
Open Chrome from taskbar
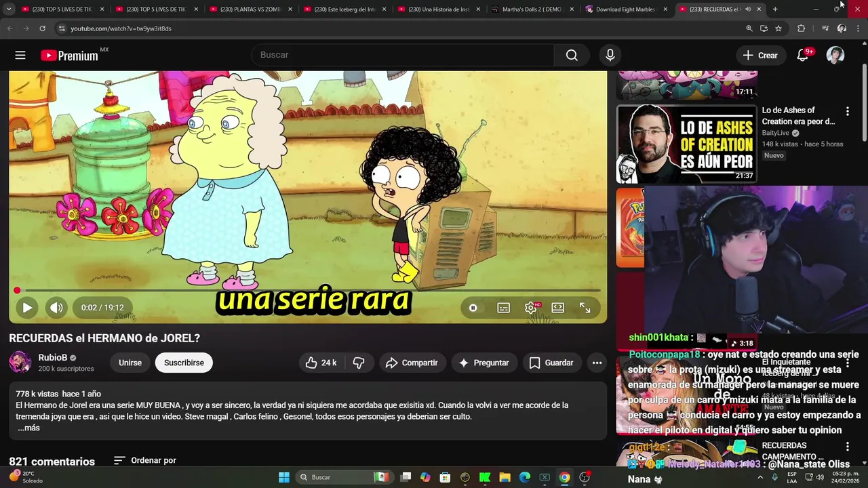tap(564, 477)
